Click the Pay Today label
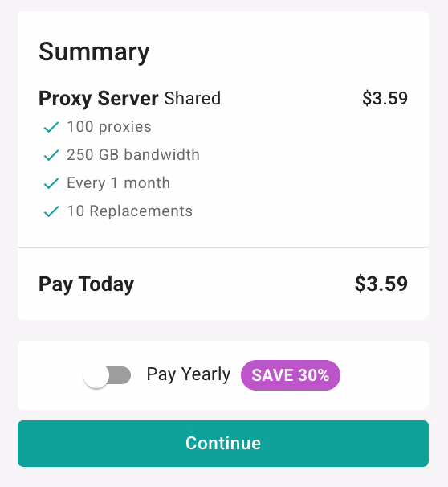 (x=86, y=284)
